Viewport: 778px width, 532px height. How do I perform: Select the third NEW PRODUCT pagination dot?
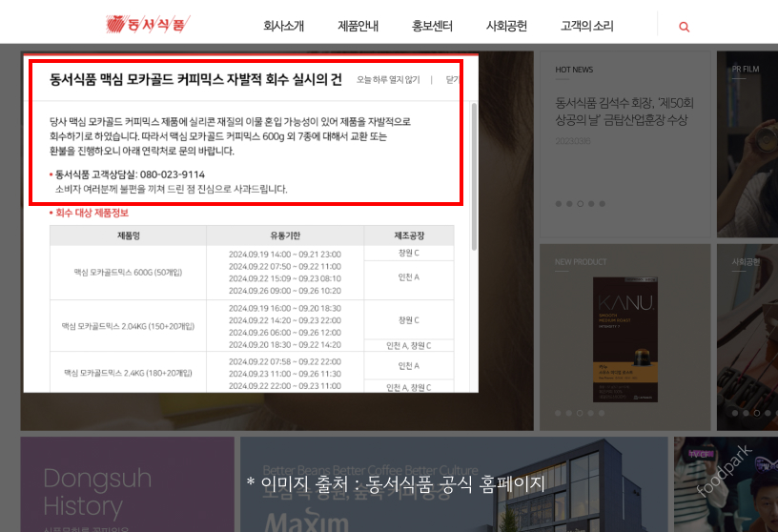580,413
